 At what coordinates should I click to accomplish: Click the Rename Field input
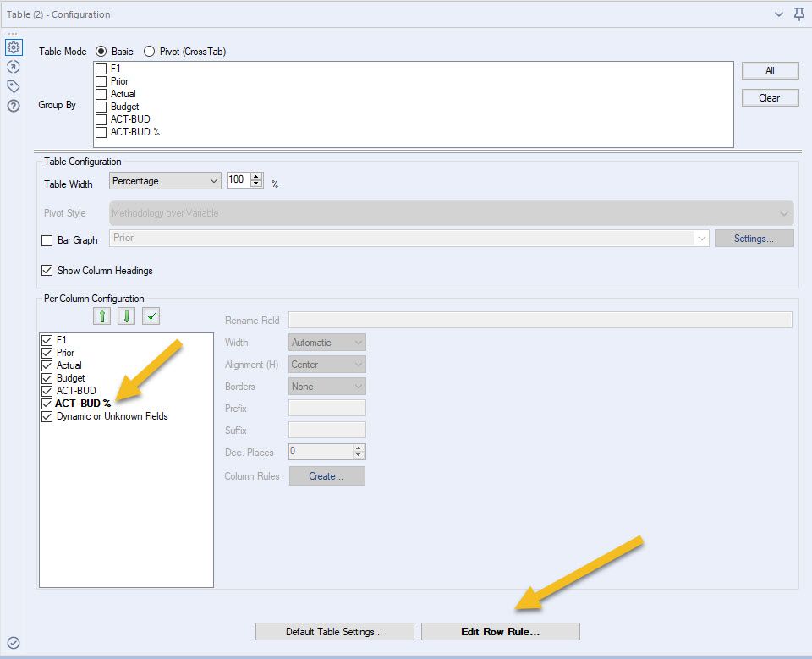pos(540,320)
